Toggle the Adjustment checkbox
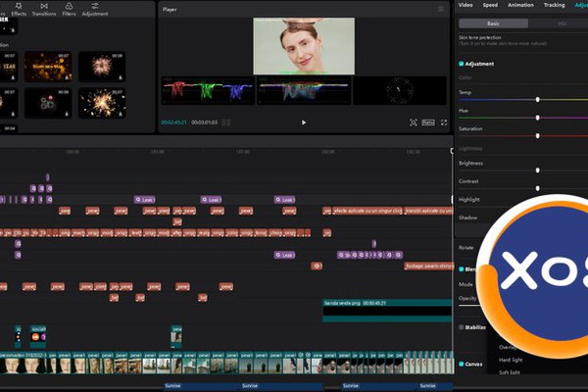The height and width of the screenshot is (392, 588). coord(462,64)
